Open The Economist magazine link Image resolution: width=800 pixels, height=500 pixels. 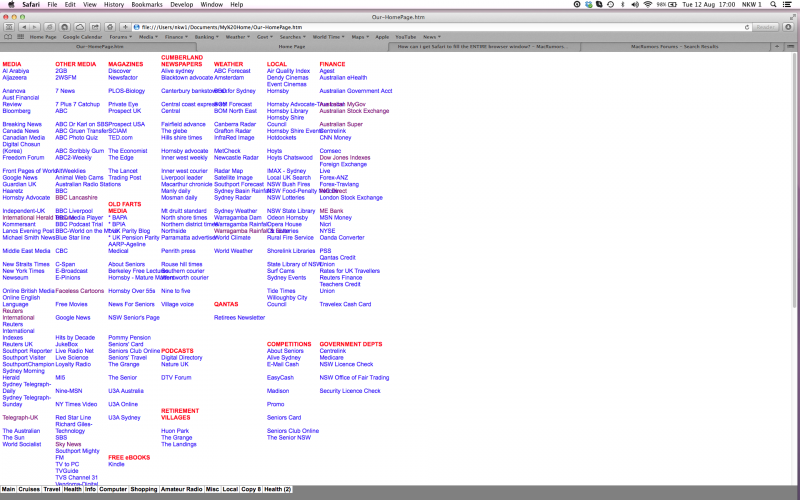(x=128, y=151)
